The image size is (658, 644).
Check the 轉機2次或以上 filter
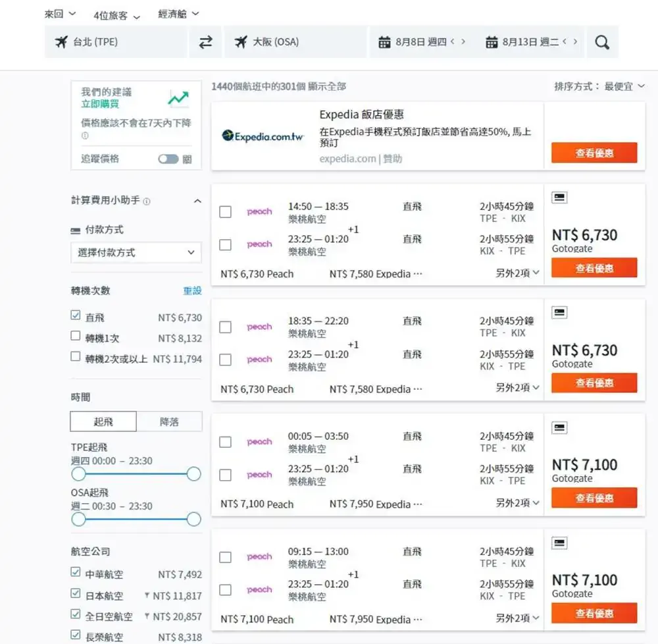(x=76, y=356)
